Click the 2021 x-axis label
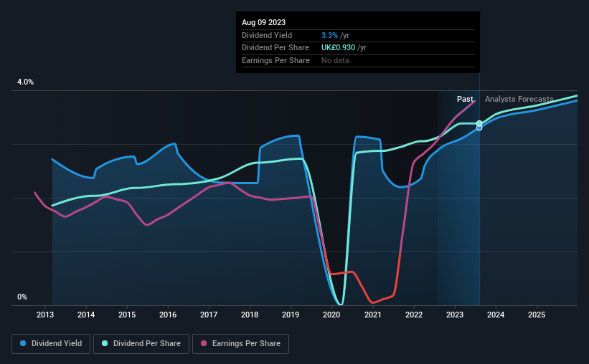Viewport: 589px width, 364px height. click(372, 315)
